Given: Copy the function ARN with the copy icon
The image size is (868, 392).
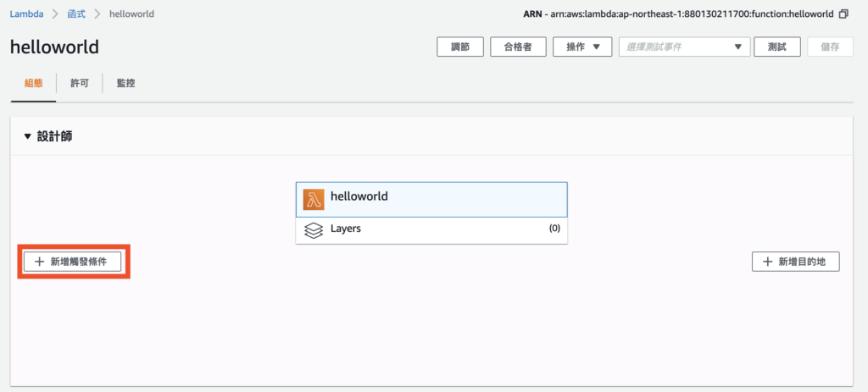Looking at the screenshot, I should click(843, 14).
